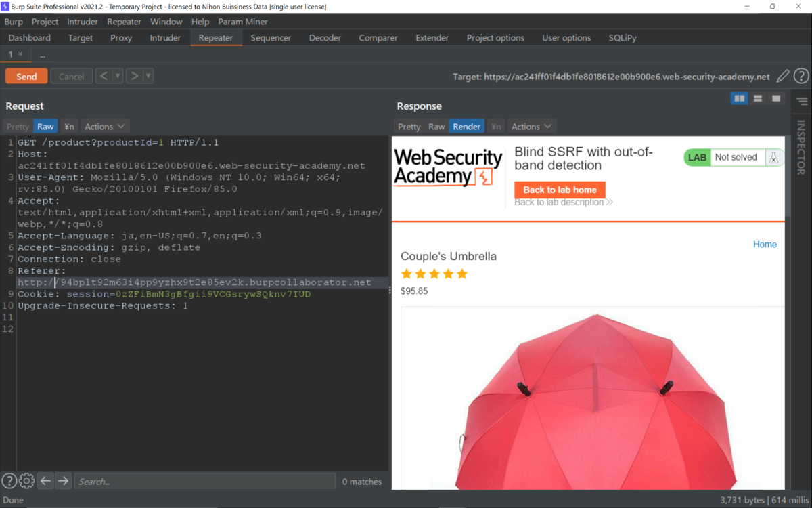The width and height of the screenshot is (812, 508).
Task: Switch to the Intruder tab
Action: click(x=165, y=38)
